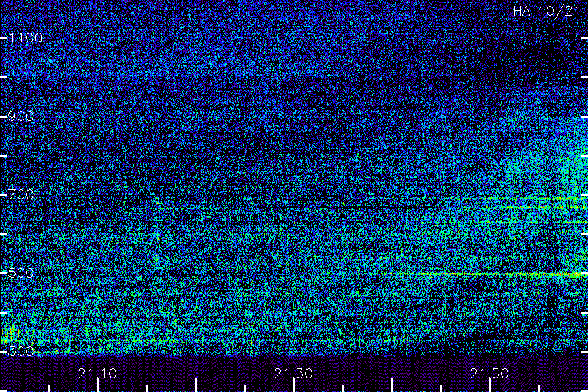Click the HA 10/21 header text
Image resolution: width=588 pixels, height=392 pixels.
coord(546,11)
